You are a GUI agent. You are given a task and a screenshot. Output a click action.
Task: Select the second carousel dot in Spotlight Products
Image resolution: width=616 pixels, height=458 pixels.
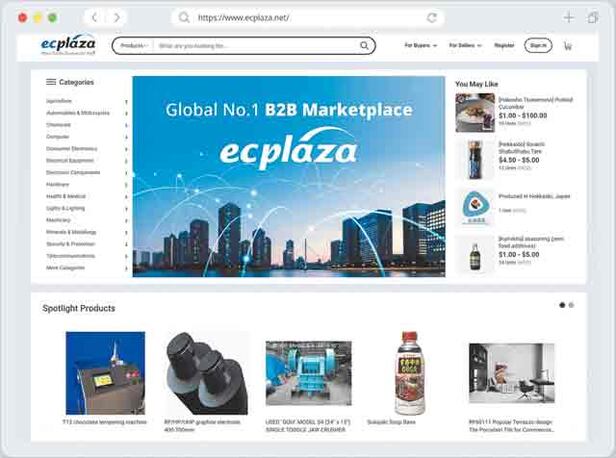pos(571,305)
